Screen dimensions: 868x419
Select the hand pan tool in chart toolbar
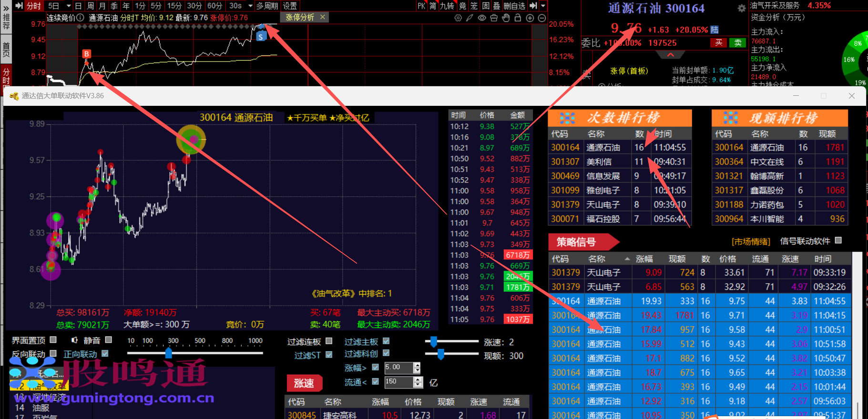coord(506,18)
